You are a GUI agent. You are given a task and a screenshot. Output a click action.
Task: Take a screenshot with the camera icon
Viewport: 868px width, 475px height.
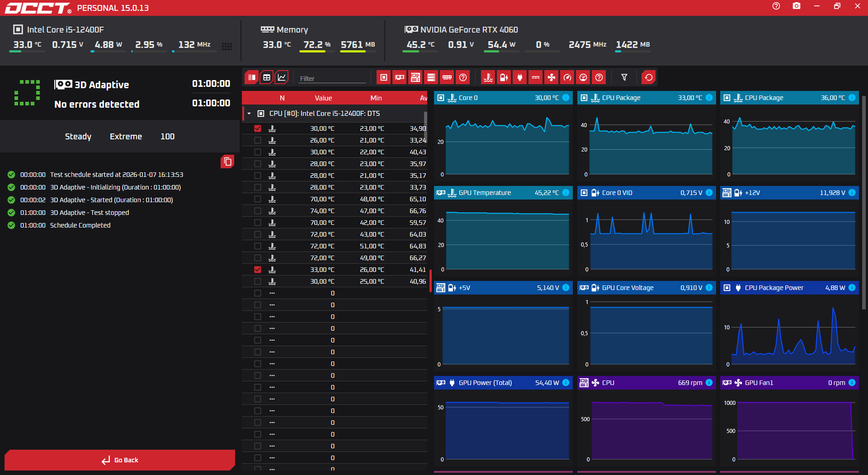(796, 6)
